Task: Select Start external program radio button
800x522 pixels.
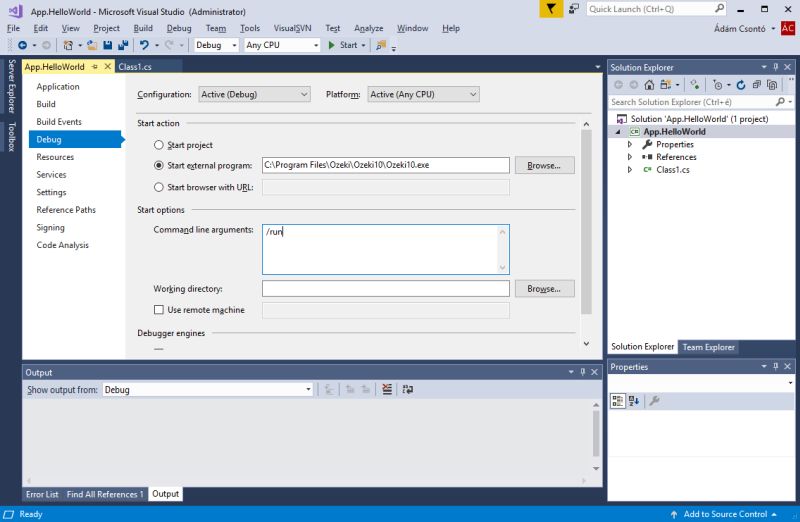Action: coord(159,165)
